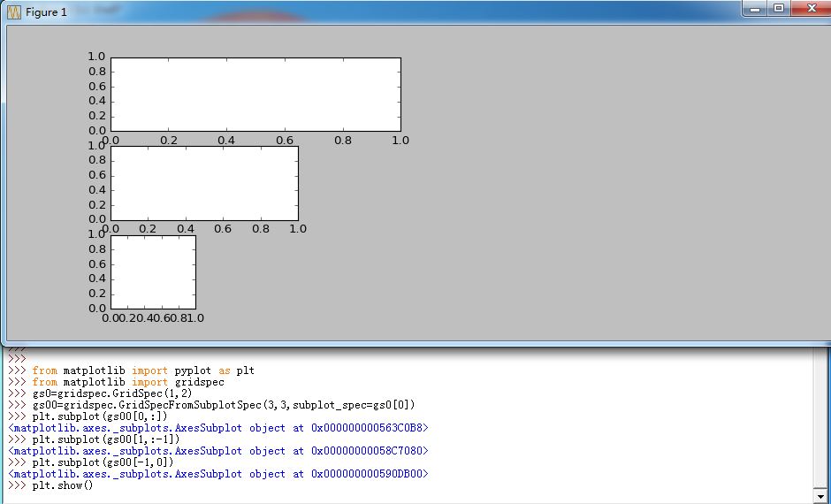Click the small bottom subplot axes
This screenshot has width=831, height=504.
click(x=153, y=272)
